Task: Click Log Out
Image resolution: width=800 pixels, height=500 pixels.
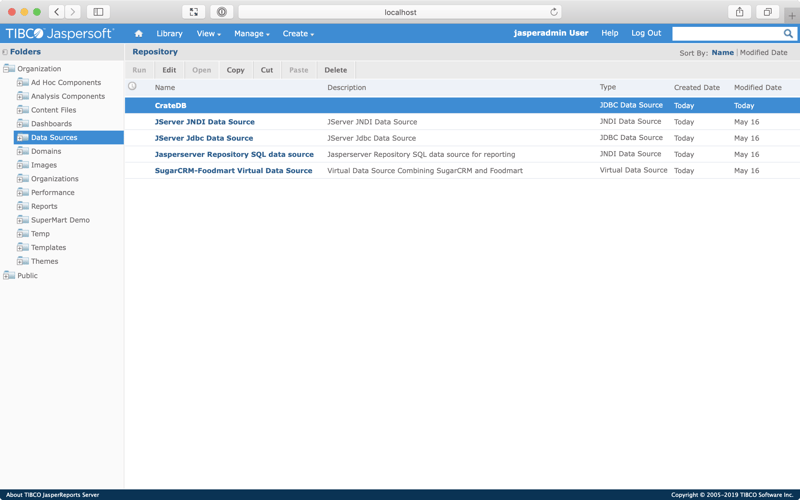Action: click(646, 33)
